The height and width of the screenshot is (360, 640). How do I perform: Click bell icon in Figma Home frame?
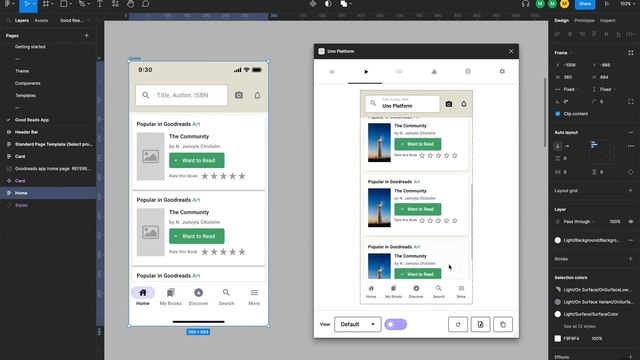(x=257, y=95)
